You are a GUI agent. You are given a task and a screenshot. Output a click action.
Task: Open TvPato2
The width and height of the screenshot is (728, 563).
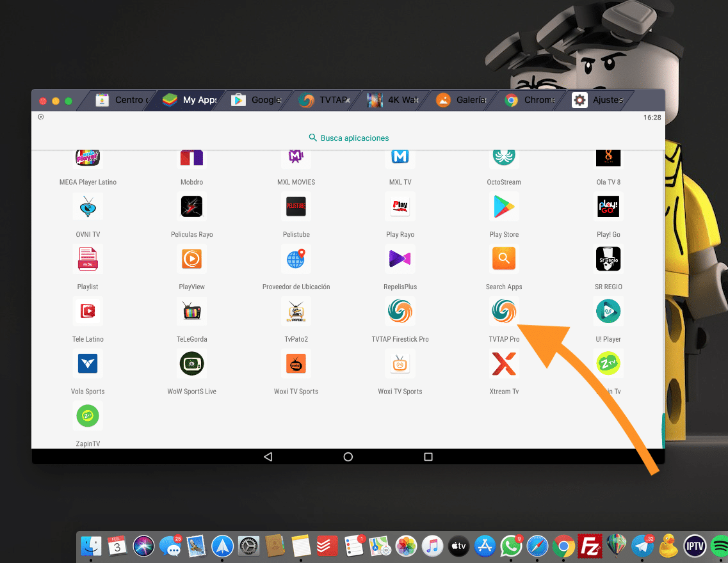[x=296, y=312]
